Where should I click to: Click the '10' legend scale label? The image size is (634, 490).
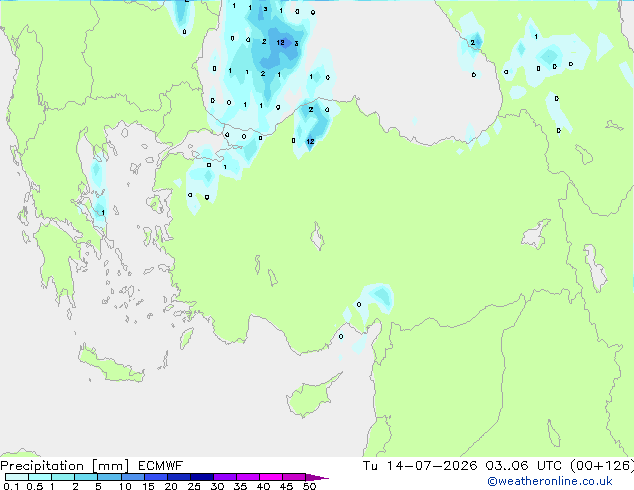[x=125, y=486]
